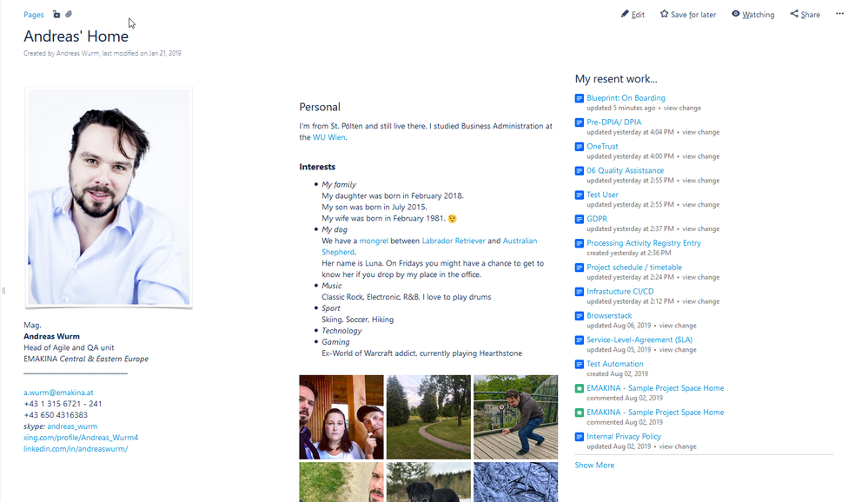Click the a.wurm@emakina.at email link

click(x=58, y=393)
